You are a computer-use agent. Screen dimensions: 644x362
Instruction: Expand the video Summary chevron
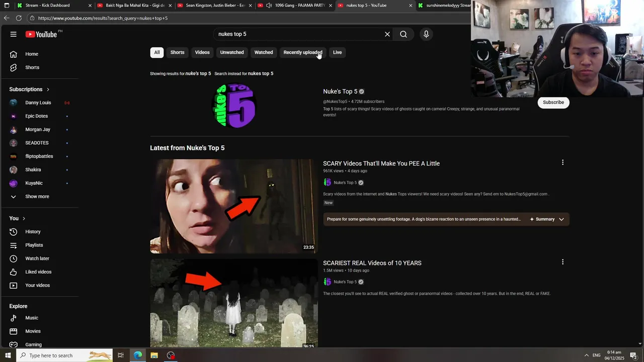[x=561, y=219]
